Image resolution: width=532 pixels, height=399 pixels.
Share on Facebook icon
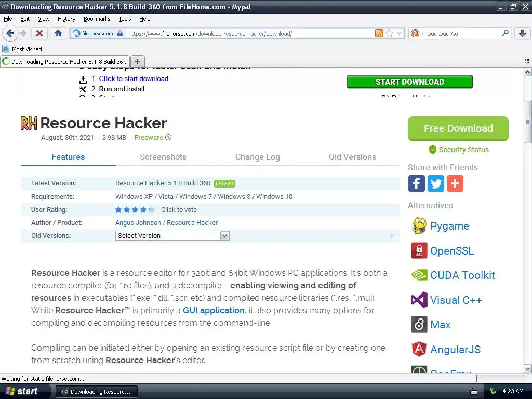[416, 183]
